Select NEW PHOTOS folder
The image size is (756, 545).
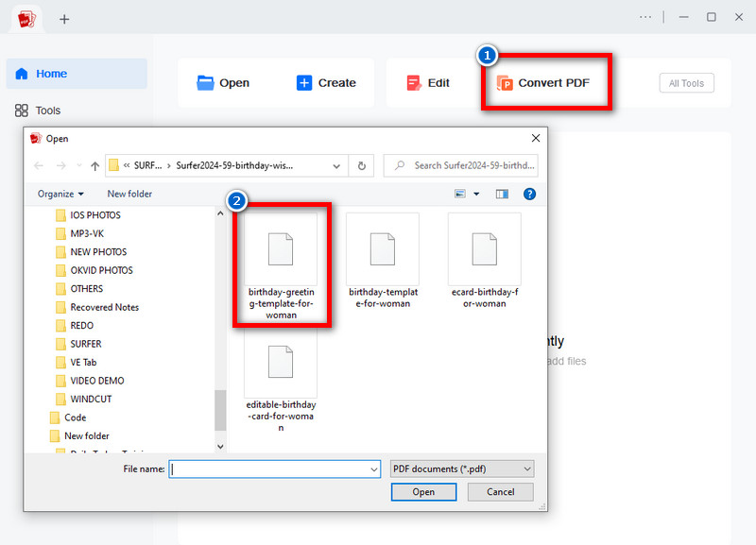tap(92, 252)
